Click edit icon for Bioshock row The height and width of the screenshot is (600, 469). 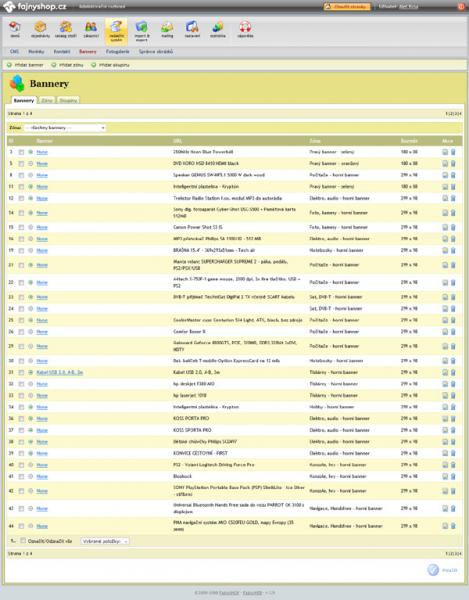[445, 476]
